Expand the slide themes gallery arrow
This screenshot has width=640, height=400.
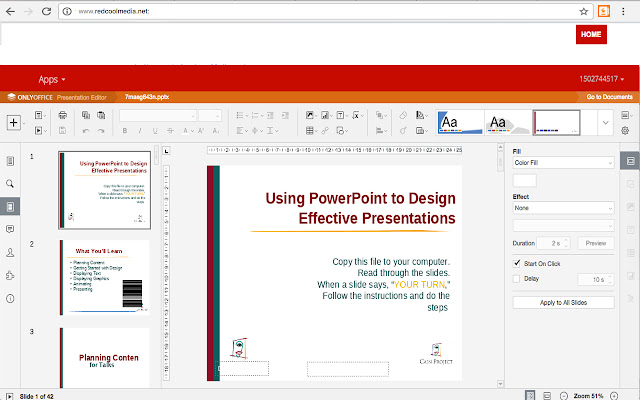coord(604,122)
